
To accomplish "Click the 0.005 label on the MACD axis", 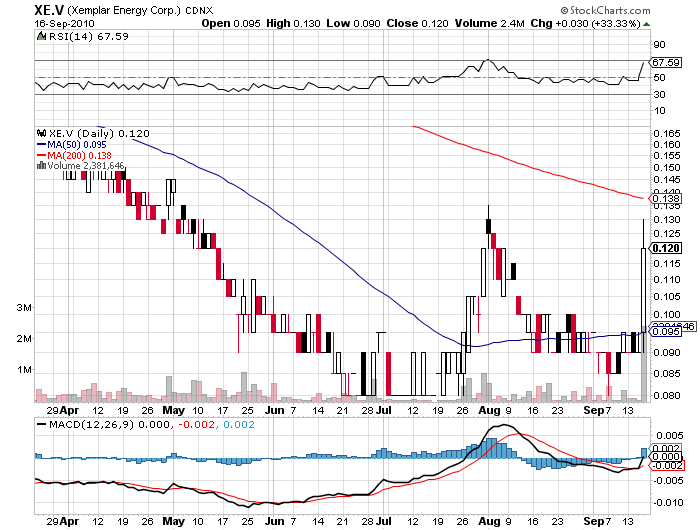I will 669,435.
